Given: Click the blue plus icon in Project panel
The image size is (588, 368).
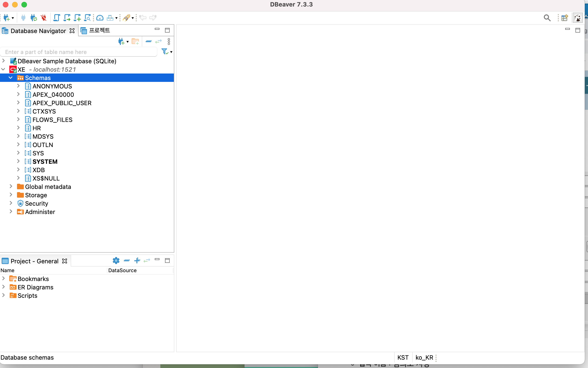Looking at the screenshot, I should [137, 261].
